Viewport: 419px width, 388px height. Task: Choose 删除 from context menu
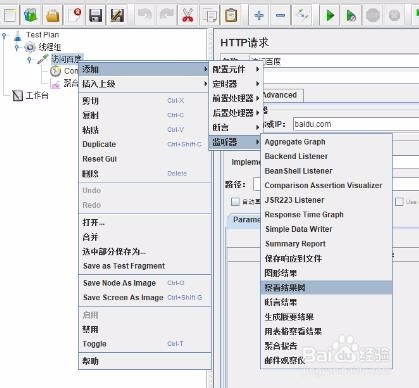145,173
